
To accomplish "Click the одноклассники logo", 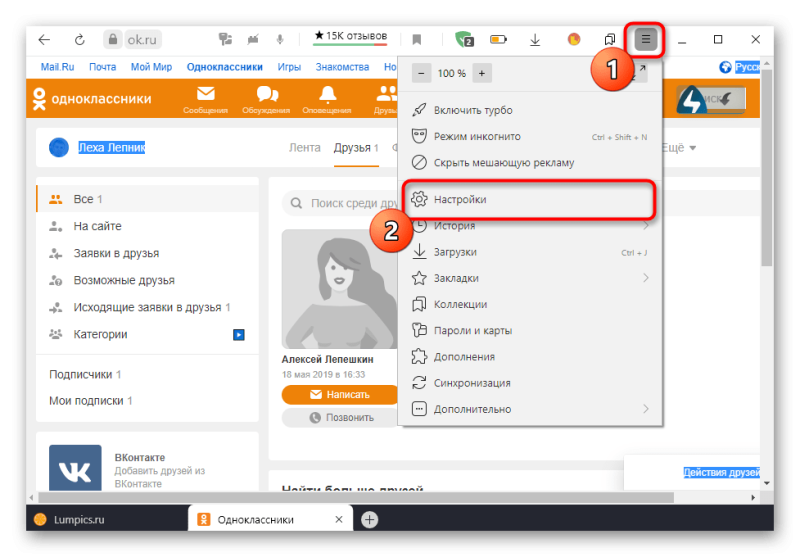I will click(92, 98).
